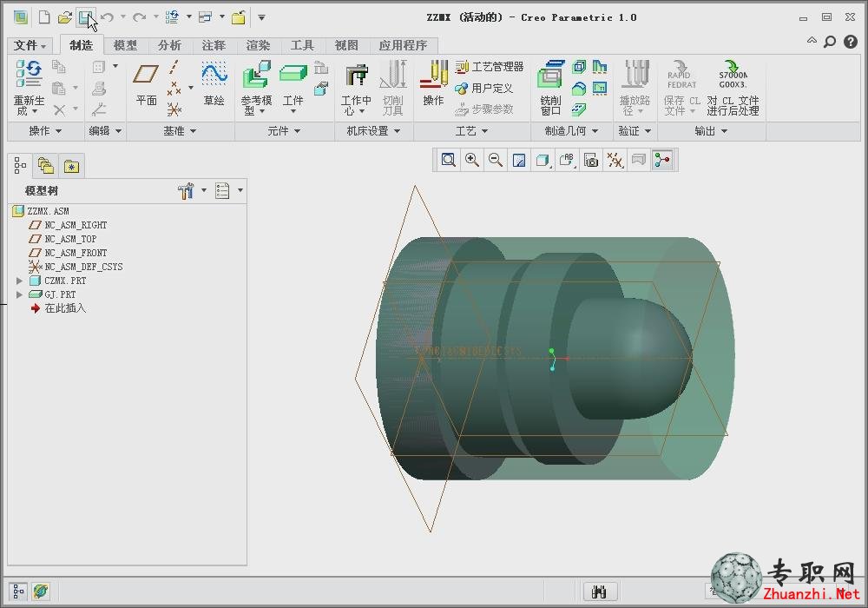
Task: Open the Sketch (草绘) tool
Action: pyautogui.click(x=214, y=83)
